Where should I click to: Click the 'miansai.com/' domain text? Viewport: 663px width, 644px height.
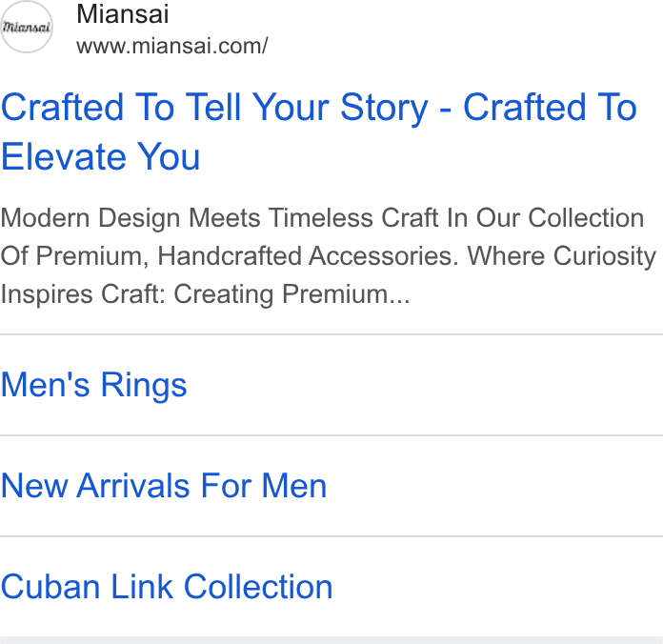[x=200, y=46]
